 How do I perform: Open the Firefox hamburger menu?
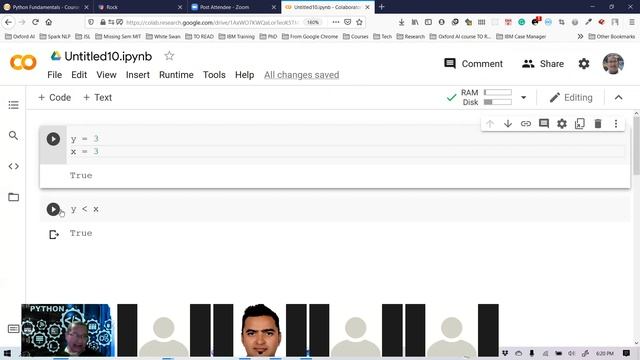pyautogui.click(x=631, y=22)
